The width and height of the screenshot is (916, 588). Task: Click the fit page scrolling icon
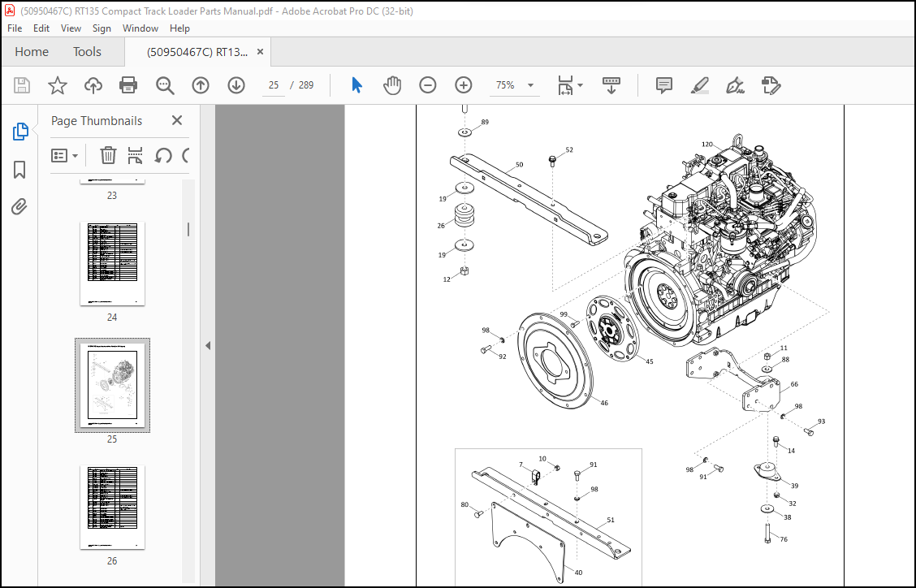tap(565, 85)
